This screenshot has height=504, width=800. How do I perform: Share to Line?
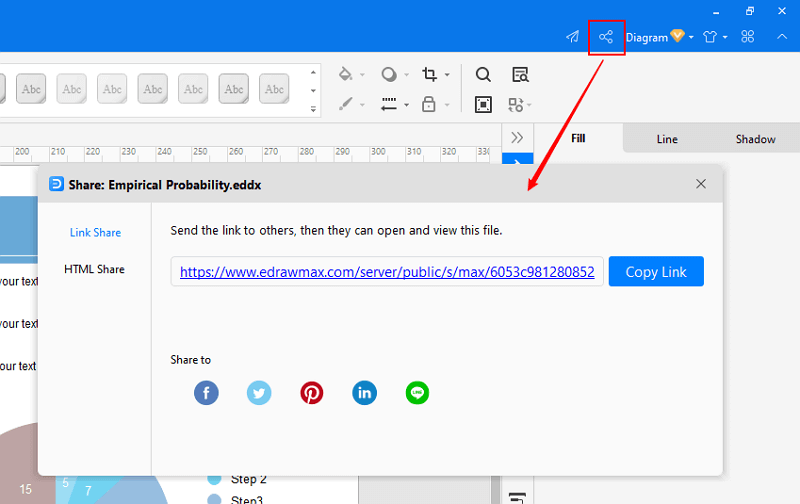click(417, 393)
